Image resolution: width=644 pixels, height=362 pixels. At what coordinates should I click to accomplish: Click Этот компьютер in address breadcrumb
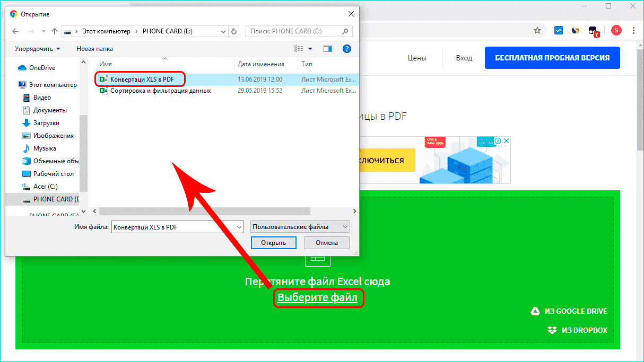tap(107, 31)
